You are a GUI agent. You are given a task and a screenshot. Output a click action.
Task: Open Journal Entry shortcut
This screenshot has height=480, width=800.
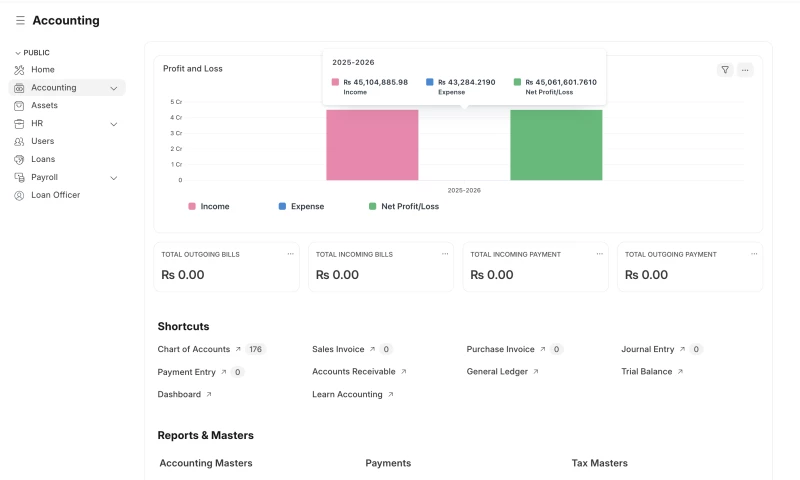click(647, 349)
